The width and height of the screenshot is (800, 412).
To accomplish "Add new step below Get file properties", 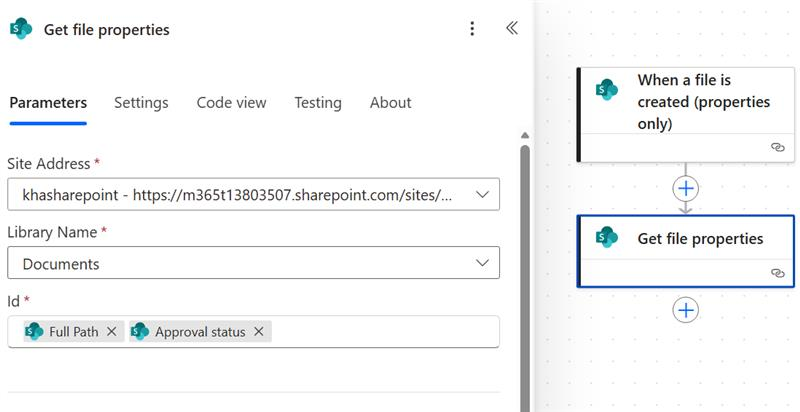I will pyautogui.click(x=686, y=310).
